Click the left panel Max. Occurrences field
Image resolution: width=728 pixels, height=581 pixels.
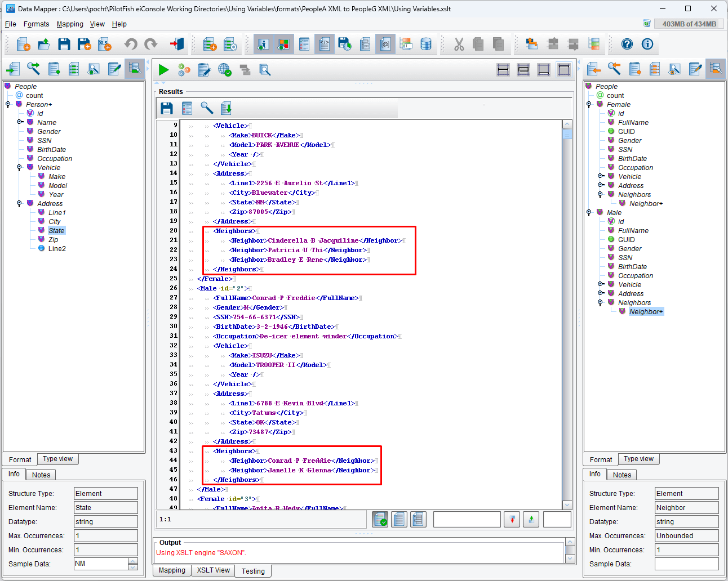(x=106, y=535)
